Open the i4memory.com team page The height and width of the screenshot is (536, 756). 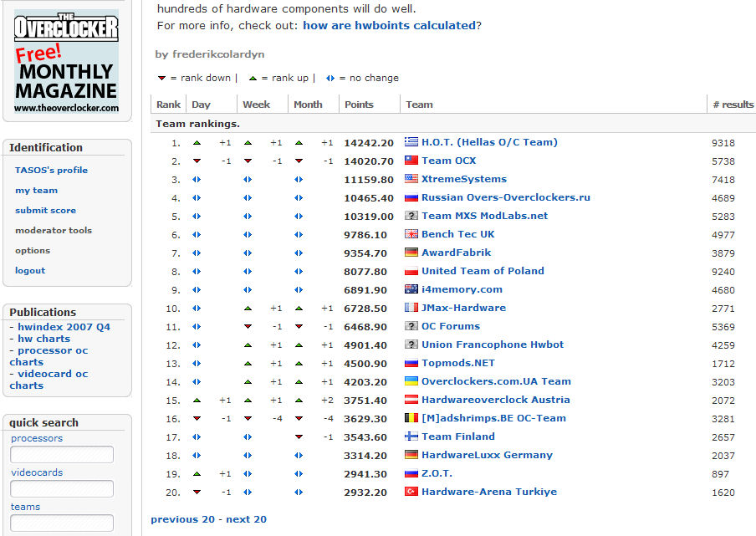click(462, 289)
